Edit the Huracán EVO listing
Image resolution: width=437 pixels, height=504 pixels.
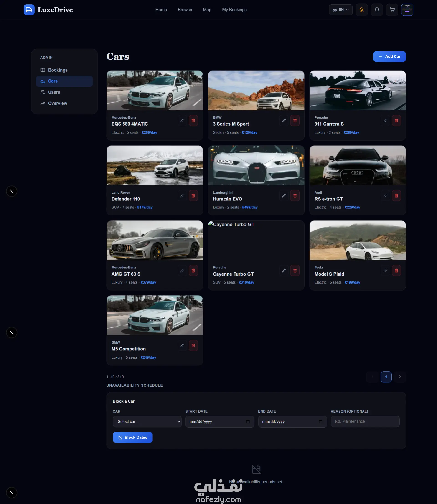pyautogui.click(x=284, y=195)
